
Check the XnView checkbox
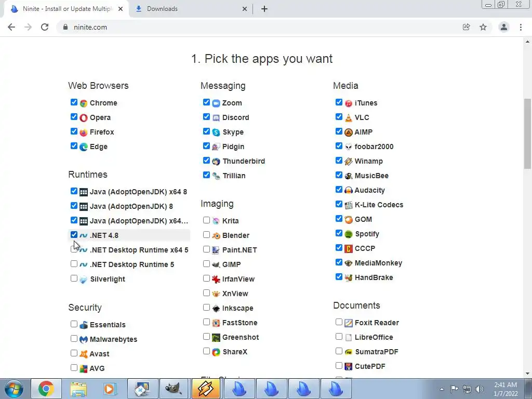click(x=206, y=293)
